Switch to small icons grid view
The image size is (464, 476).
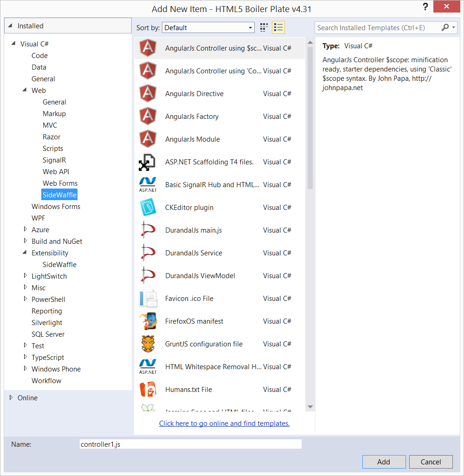[x=264, y=27]
